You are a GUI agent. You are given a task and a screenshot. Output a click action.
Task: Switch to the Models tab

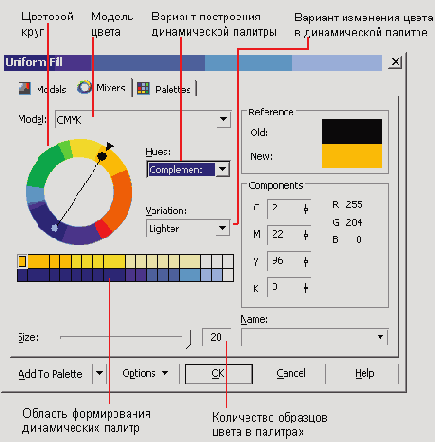[x=42, y=89]
